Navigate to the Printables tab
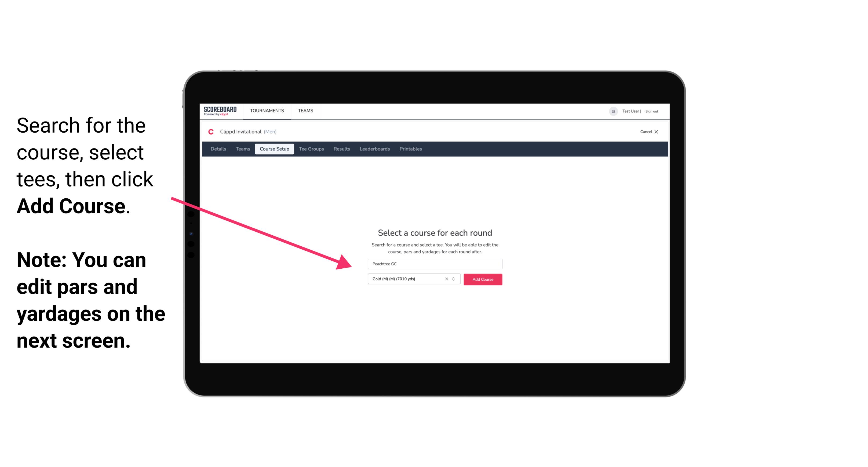Image resolution: width=868 pixels, height=467 pixels. [x=410, y=149]
